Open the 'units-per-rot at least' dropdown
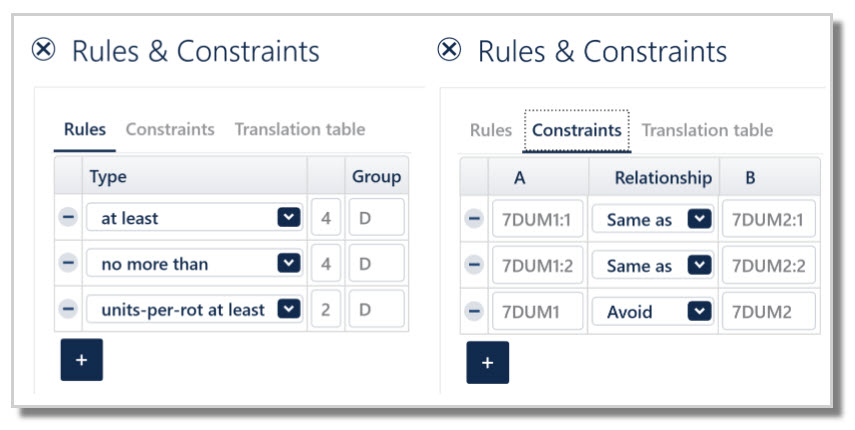The image size is (855, 430). coord(288,310)
